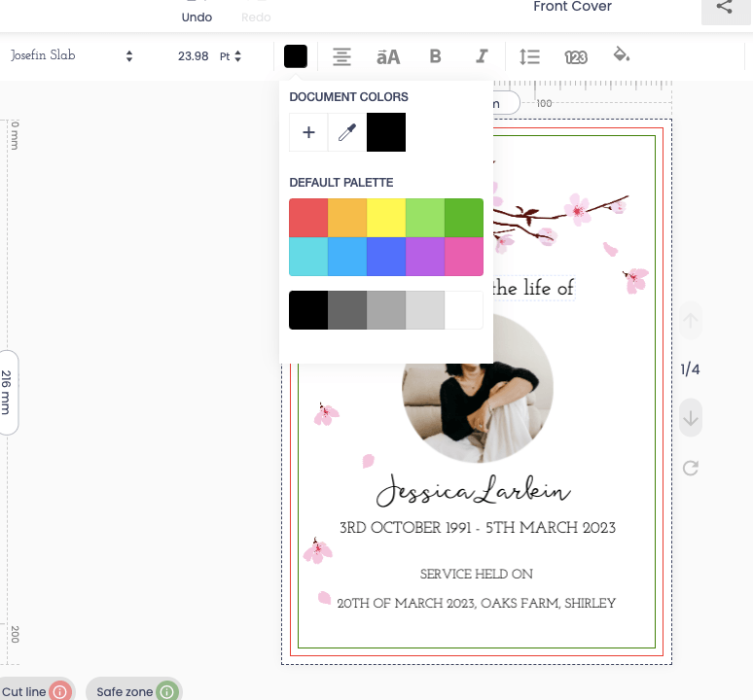Viewport: 753px width, 700px height.
Task: Click the Undo button
Action: (x=197, y=14)
